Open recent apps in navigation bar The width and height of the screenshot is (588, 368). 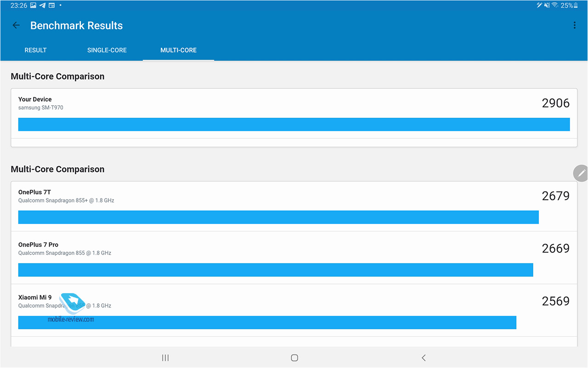click(x=165, y=358)
